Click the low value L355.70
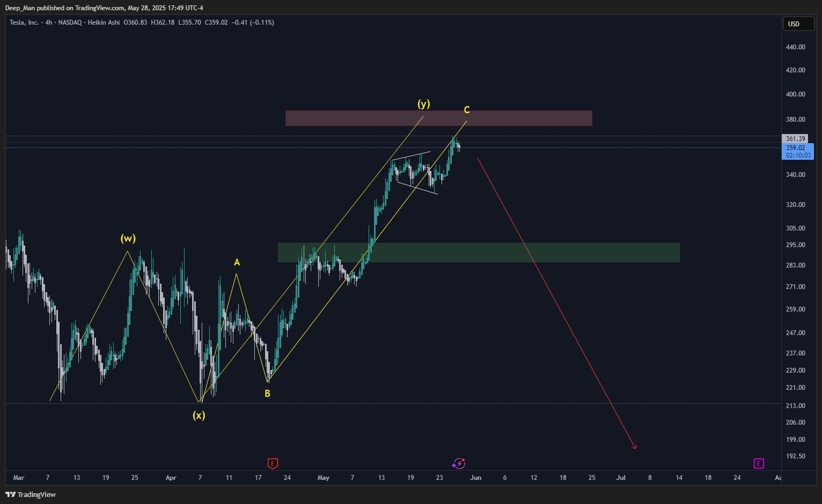 click(x=189, y=23)
